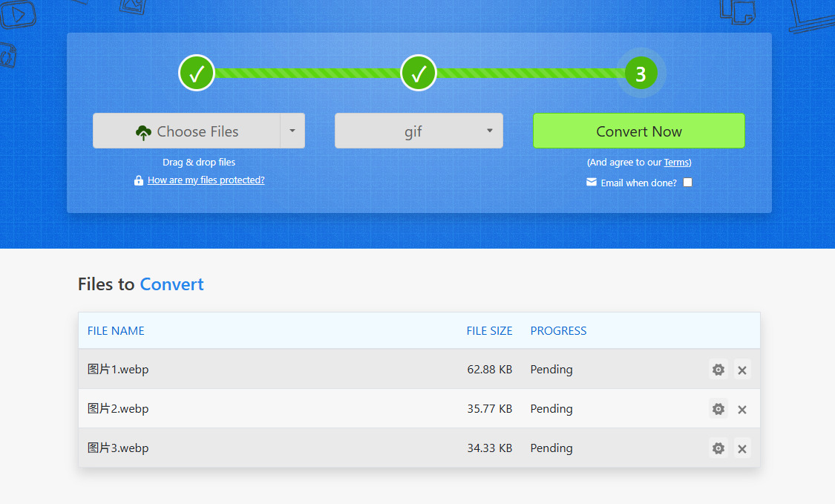Click the FILE SIZE column header
This screenshot has height=504, width=835.
click(x=489, y=331)
